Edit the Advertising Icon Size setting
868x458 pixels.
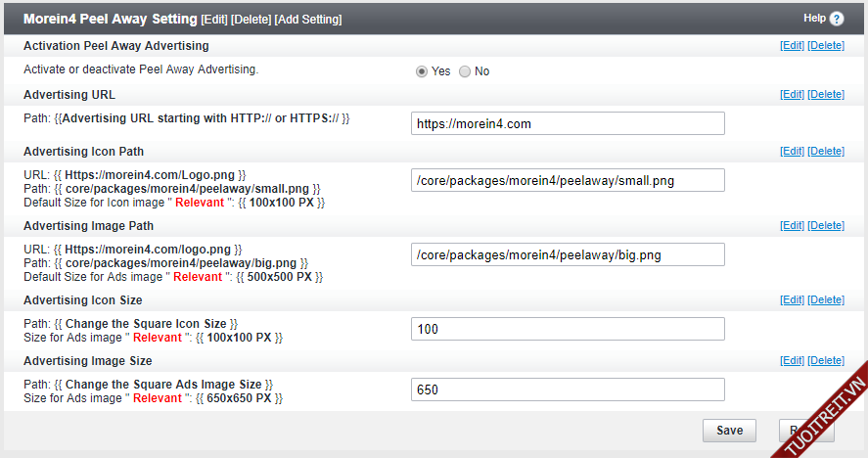tap(792, 300)
